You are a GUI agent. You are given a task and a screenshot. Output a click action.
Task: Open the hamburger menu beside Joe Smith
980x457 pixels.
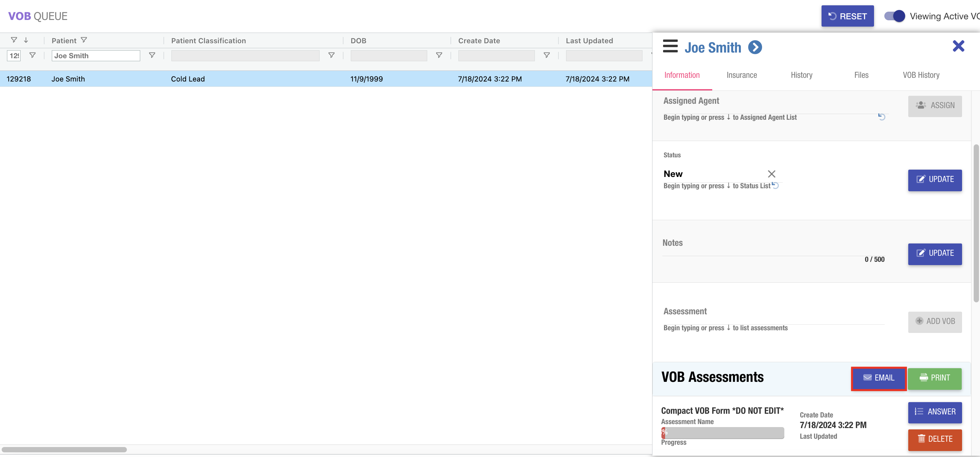670,47
